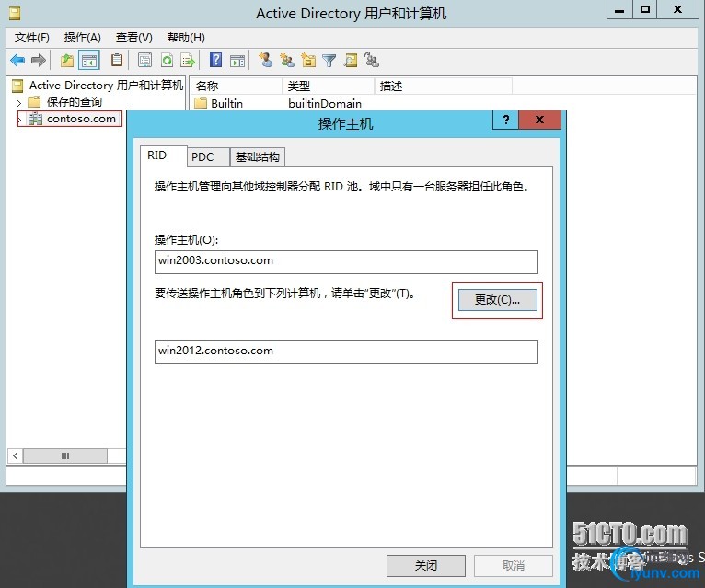
Task: Maximize the Active Directory window
Action: point(645,10)
